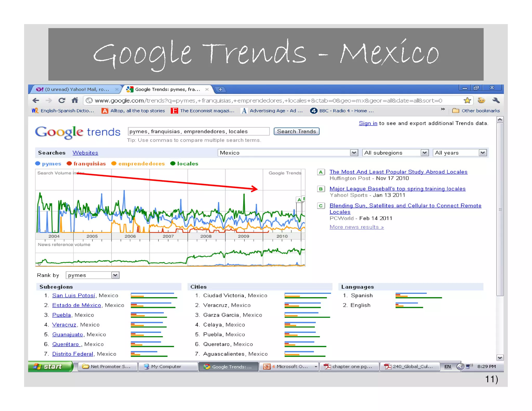Click news flag A on the chart
The height and width of the screenshot is (411, 532).
click(299, 200)
